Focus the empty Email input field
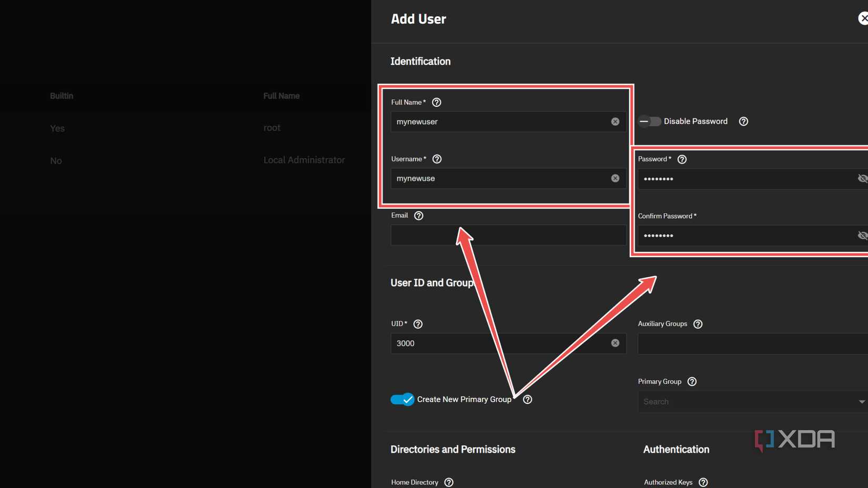 (x=509, y=235)
